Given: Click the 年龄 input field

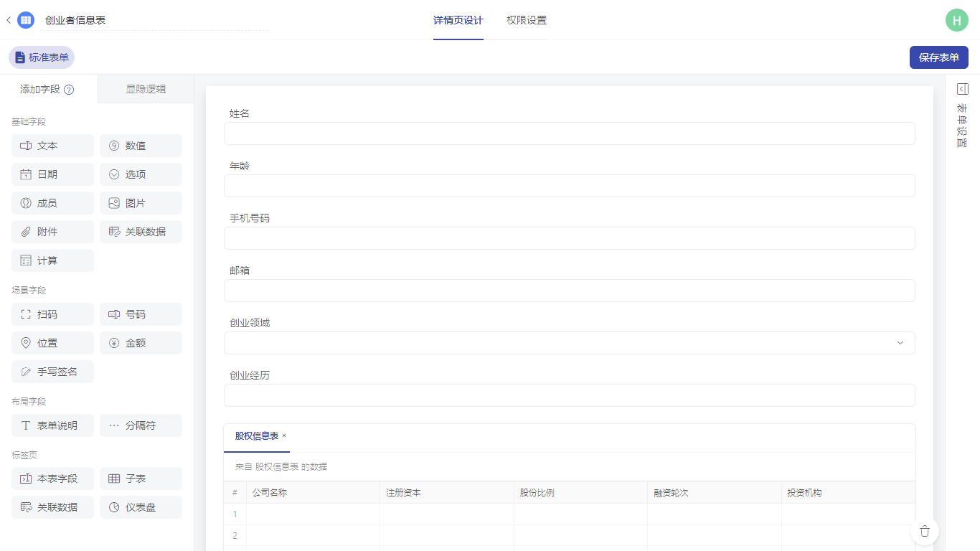Looking at the screenshot, I should pyautogui.click(x=570, y=186).
